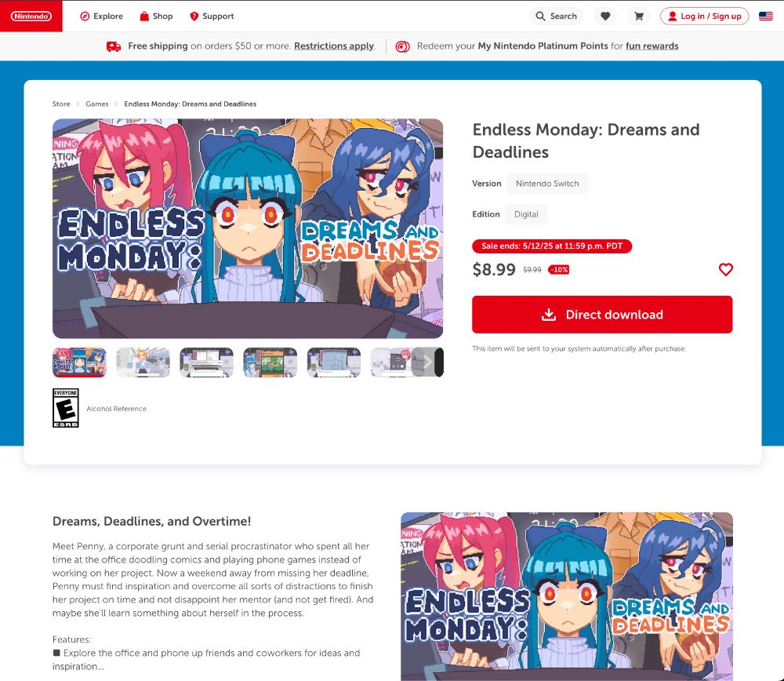Viewport: 784px width, 681px height.
Task: Click the Nintendo logo
Action: (x=31, y=16)
